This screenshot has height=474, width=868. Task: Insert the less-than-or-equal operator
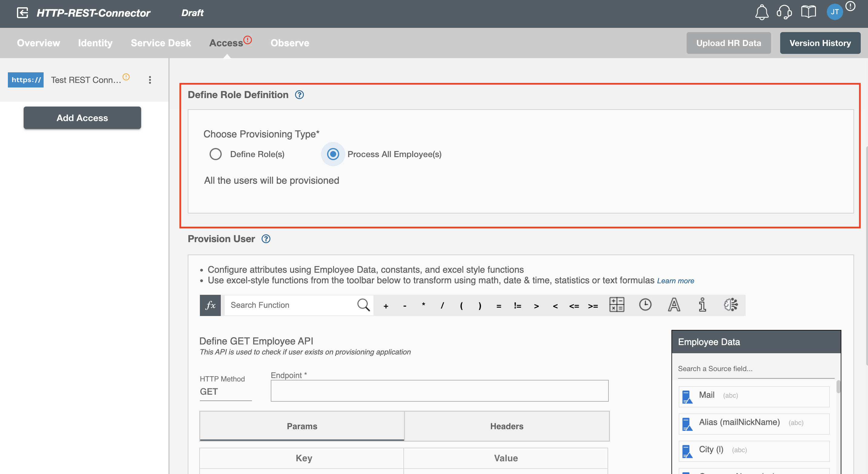(574, 306)
